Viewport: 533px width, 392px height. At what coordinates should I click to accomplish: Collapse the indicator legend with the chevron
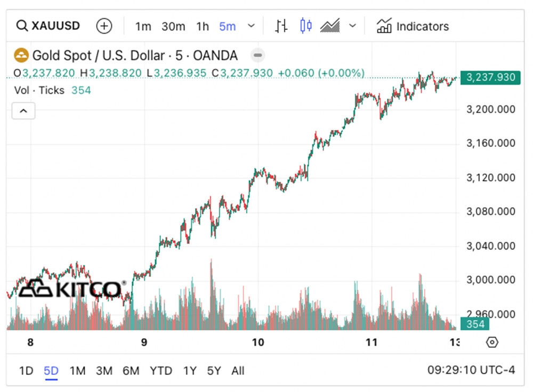click(x=23, y=111)
